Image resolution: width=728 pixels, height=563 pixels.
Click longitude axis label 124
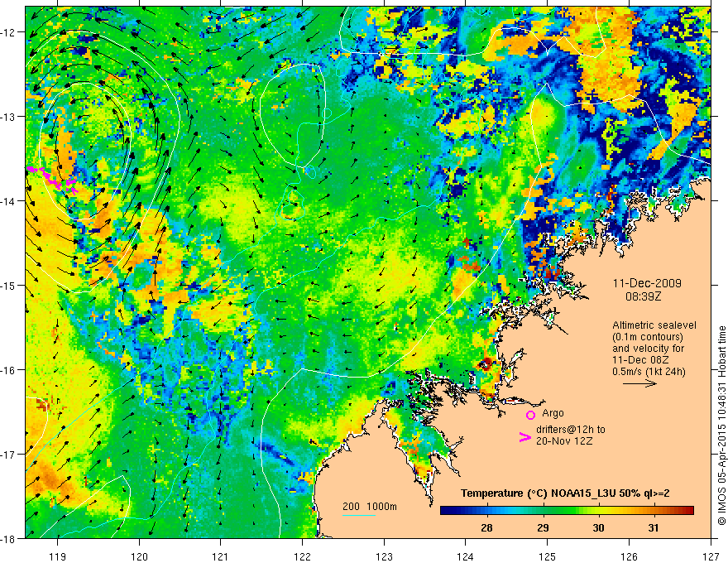(x=466, y=556)
